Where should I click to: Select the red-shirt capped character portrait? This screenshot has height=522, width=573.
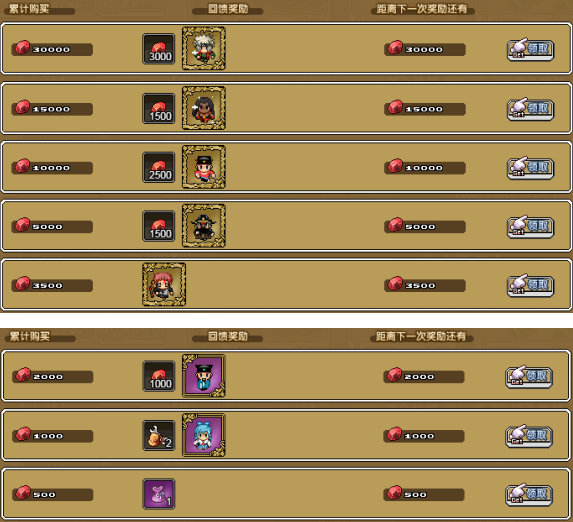coord(204,167)
